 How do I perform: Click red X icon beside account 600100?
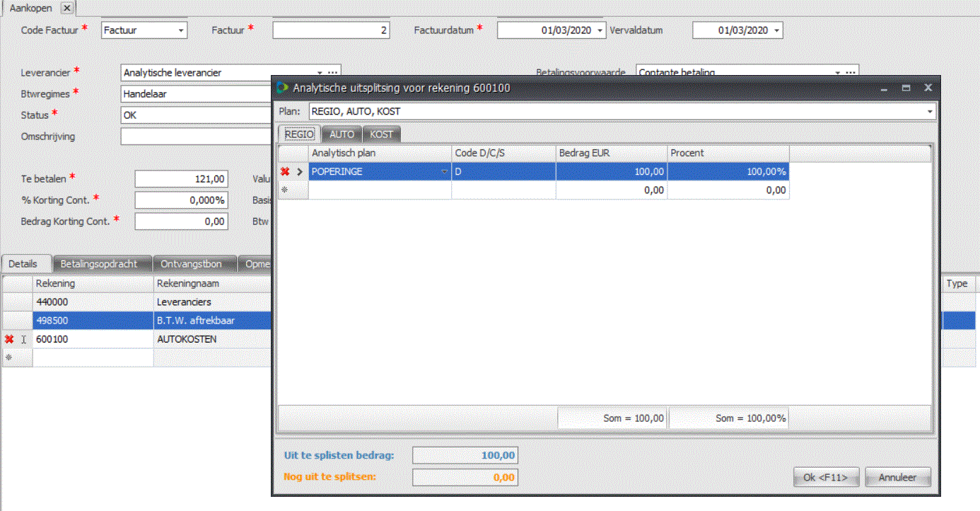point(9,340)
